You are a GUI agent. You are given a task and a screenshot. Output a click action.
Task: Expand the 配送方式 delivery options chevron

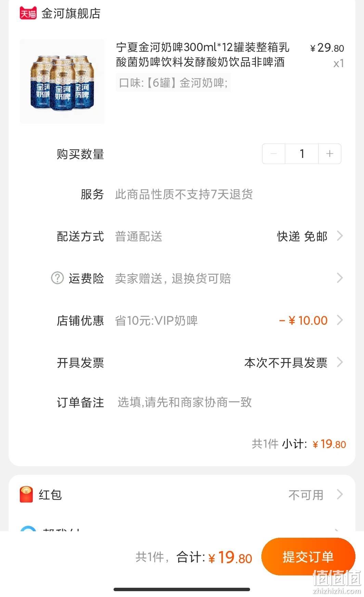point(340,236)
